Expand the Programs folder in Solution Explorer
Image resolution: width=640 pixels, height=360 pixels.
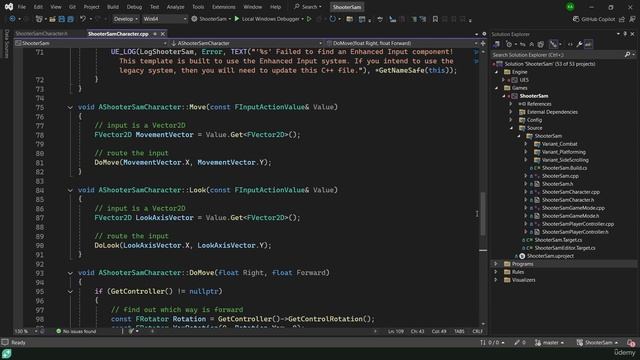(496, 264)
